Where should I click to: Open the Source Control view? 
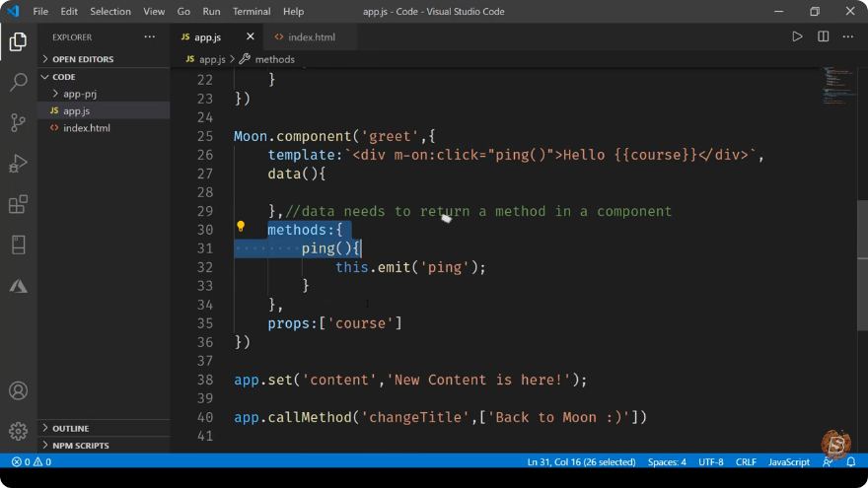tap(19, 122)
